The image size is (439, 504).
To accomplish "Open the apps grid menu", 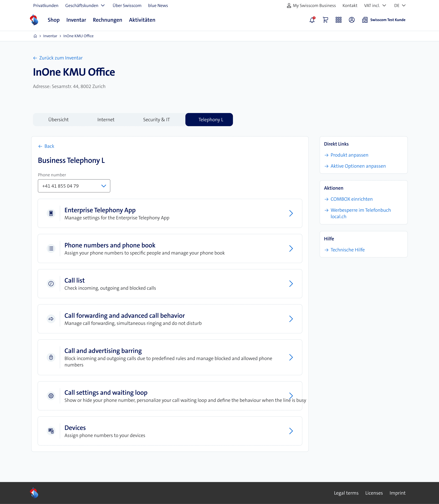I will coord(339,20).
